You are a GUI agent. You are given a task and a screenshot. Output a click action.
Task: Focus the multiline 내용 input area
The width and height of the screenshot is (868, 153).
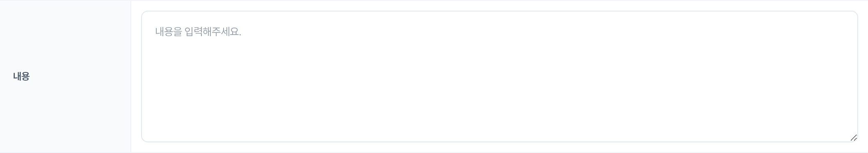pos(499,76)
